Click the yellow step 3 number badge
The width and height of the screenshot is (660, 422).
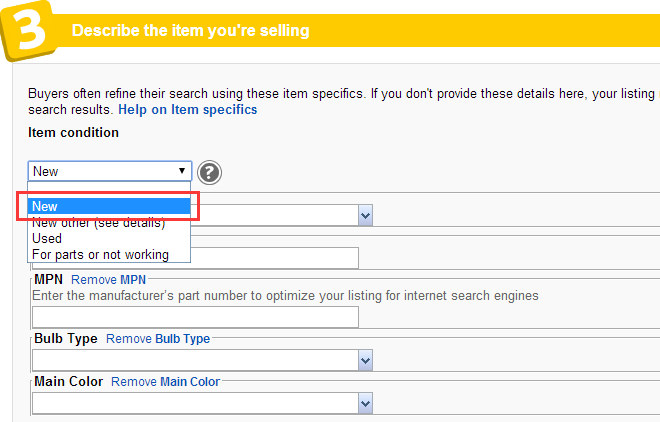(28, 32)
